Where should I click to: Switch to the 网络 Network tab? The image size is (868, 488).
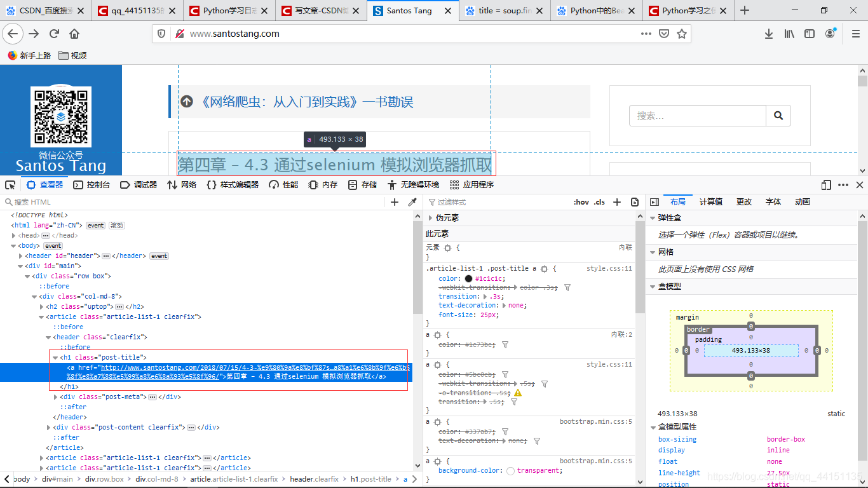[x=182, y=185]
